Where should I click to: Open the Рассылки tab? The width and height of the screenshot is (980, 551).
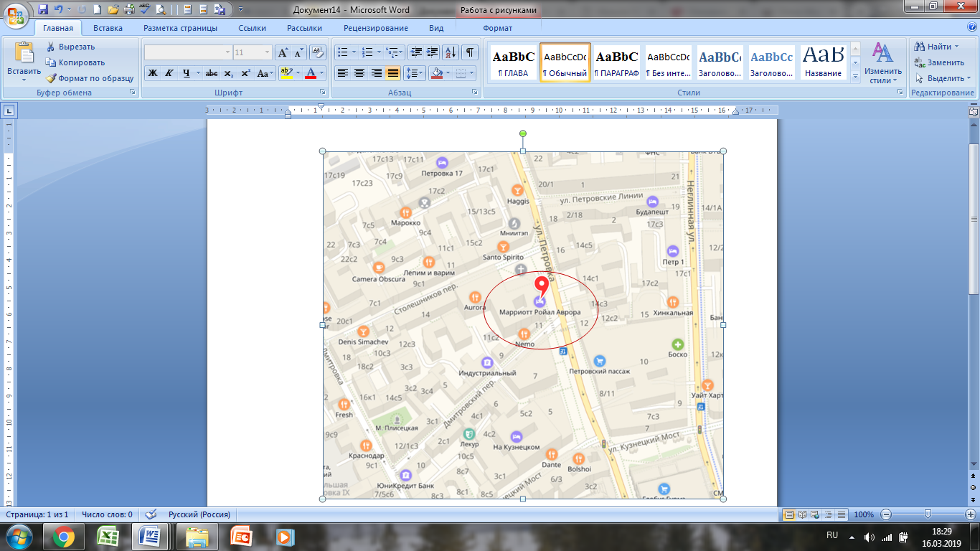pyautogui.click(x=304, y=28)
